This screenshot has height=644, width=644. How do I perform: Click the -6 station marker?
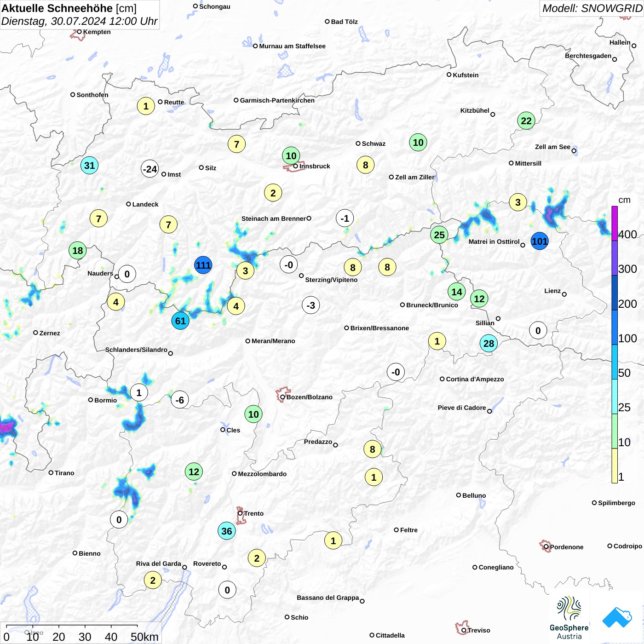tap(180, 400)
